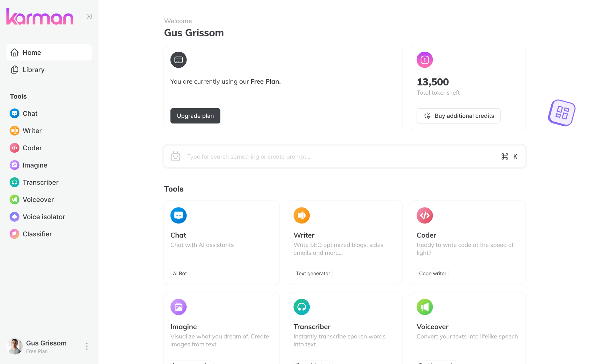Screen dimensions: 591x364
Task: Collapse the sidebar with the toggle icon
Action: pos(89,17)
